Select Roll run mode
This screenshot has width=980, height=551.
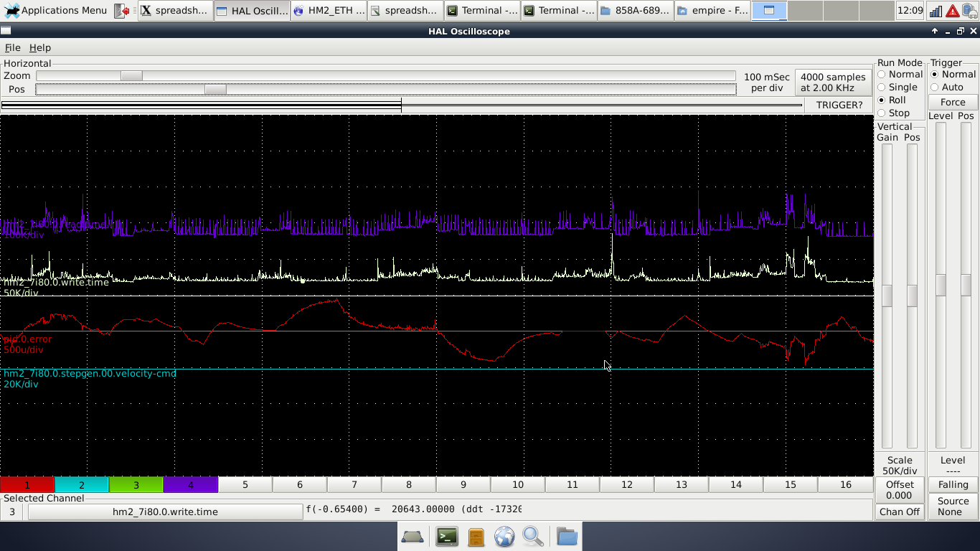pos(892,100)
